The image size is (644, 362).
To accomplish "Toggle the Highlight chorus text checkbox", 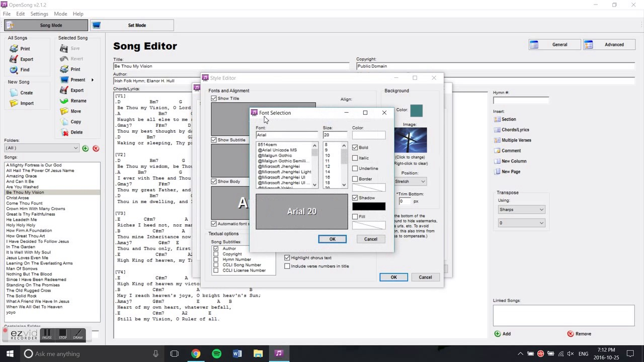I will 287,258.
